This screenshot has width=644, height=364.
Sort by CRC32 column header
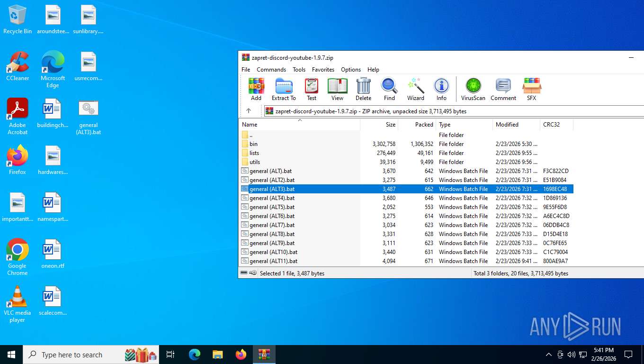coord(557,125)
